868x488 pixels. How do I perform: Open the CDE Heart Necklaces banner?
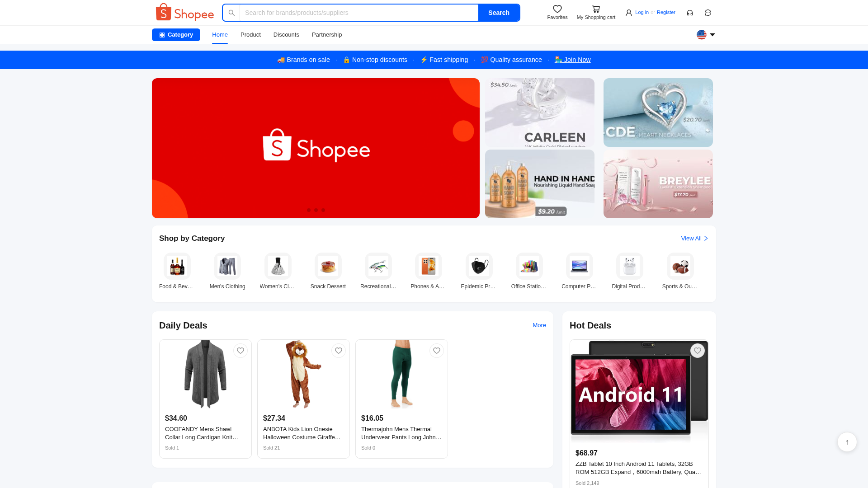[x=658, y=113]
